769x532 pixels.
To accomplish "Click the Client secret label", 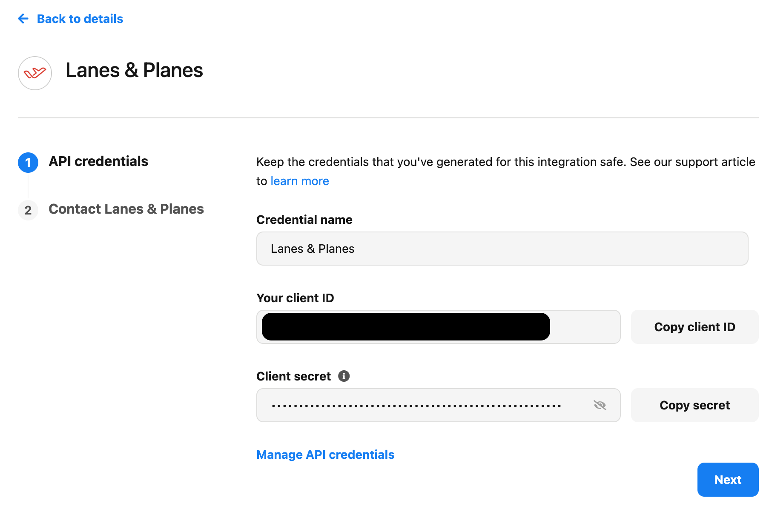I will (293, 376).
